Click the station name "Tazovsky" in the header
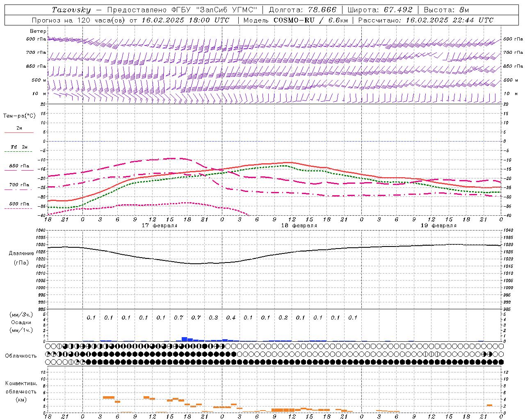 point(71,10)
